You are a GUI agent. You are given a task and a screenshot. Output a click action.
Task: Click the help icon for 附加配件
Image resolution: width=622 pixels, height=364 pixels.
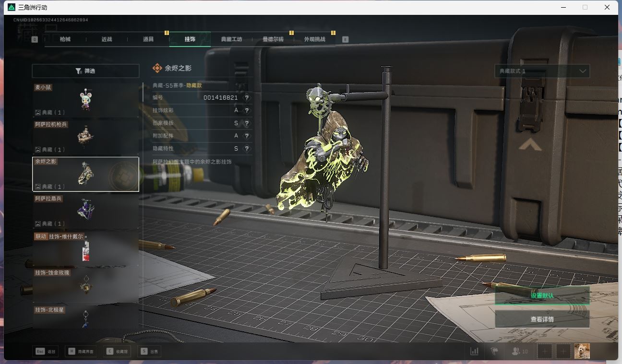247,136
